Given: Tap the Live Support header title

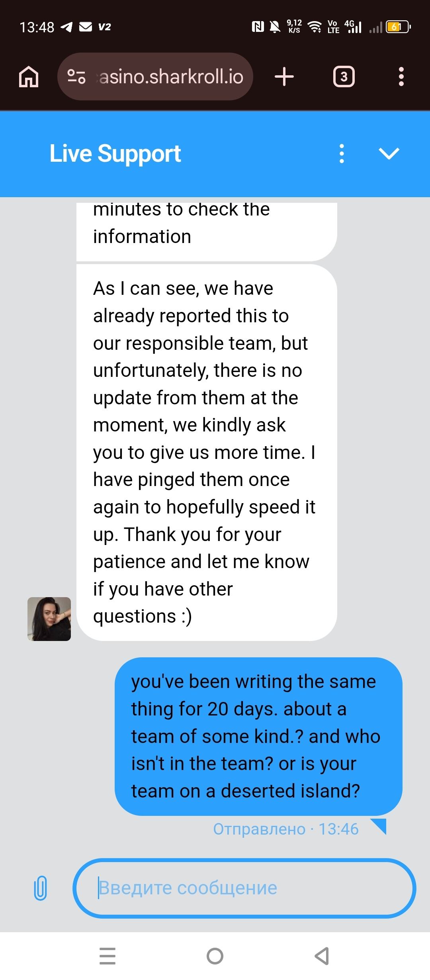Looking at the screenshot, I should 115,154.
